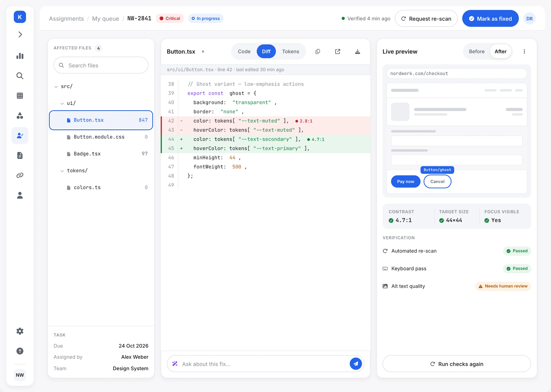The image size is (551, 392).
Task: Click the Pay now preview button
Action: point(405,181)
